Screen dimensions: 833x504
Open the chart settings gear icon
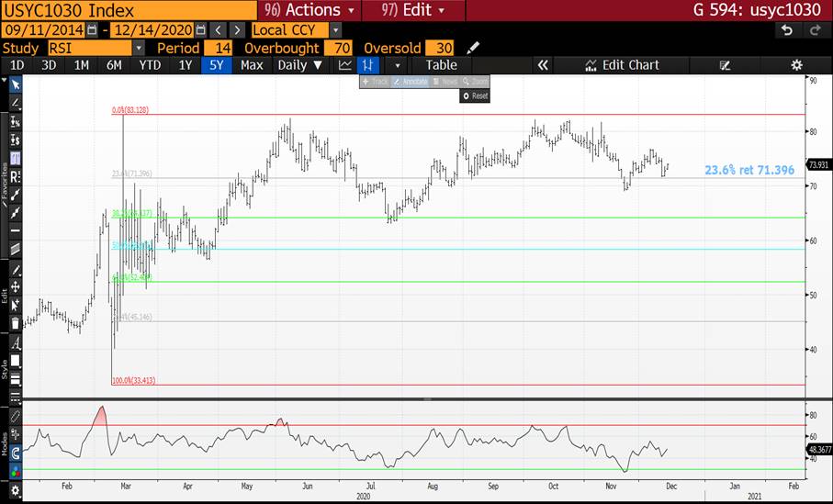(x=796, y=65)
